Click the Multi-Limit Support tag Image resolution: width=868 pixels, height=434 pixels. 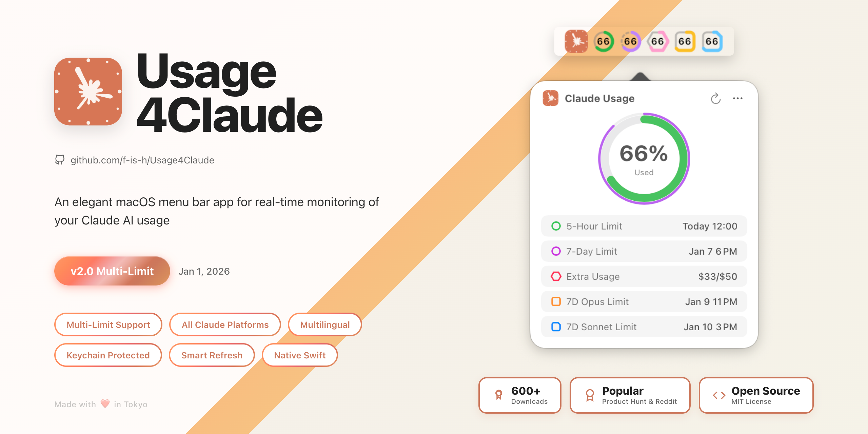(108, 325)
